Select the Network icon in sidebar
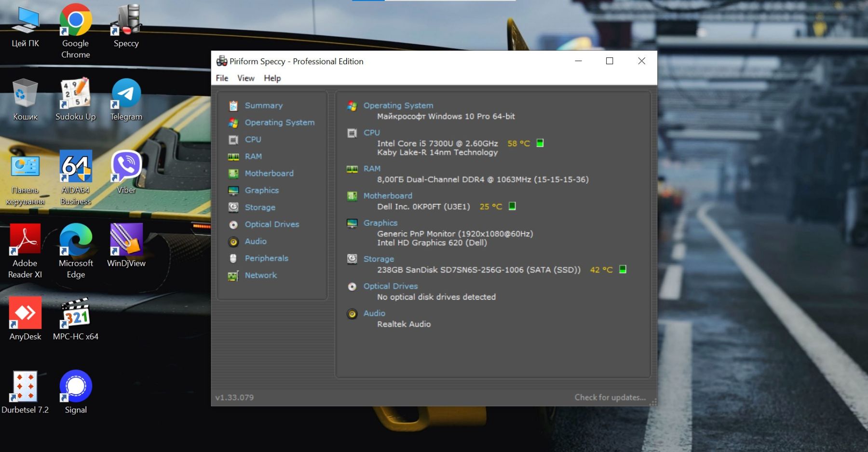Image resolution: width=868 pixels, height=452 pixels. click(233, 275)
